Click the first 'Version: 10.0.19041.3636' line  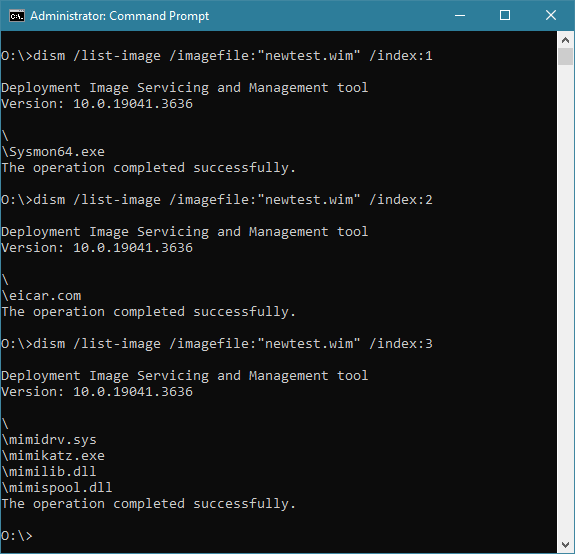tap(97, 104)
